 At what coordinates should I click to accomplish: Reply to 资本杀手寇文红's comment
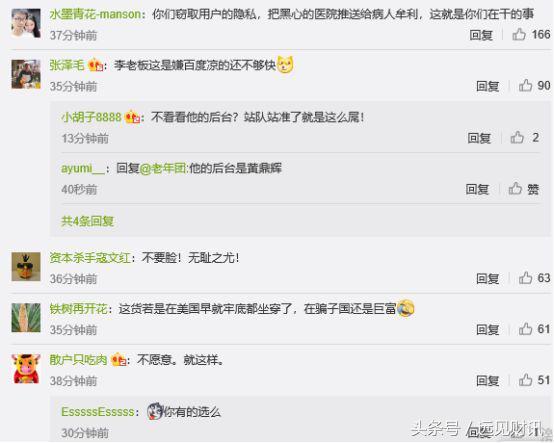(488, 278)
